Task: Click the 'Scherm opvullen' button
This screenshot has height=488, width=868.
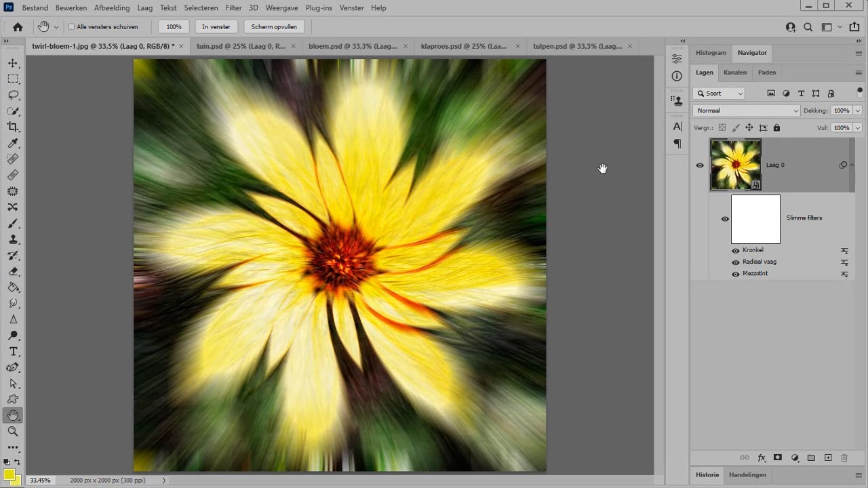Action: (274, 27)
